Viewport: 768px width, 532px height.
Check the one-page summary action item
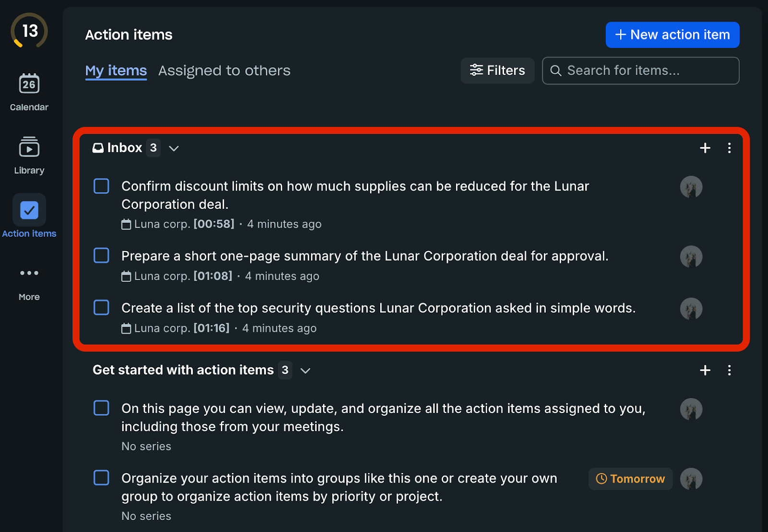click(101, 255)
